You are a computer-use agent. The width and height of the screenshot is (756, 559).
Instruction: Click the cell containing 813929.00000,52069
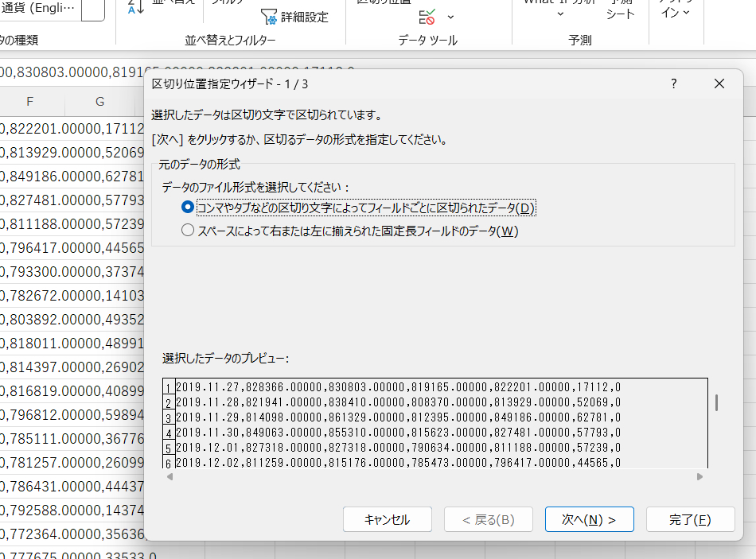click(x=72, y=153)
